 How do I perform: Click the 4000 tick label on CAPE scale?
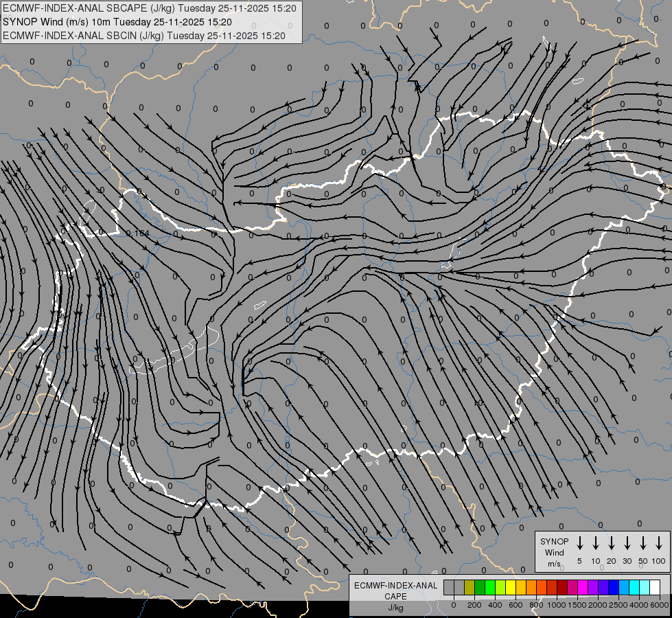[639, 605]
